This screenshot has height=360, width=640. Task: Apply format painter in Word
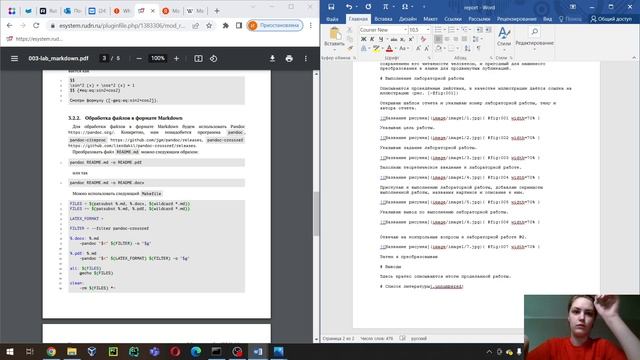[350, 48]
